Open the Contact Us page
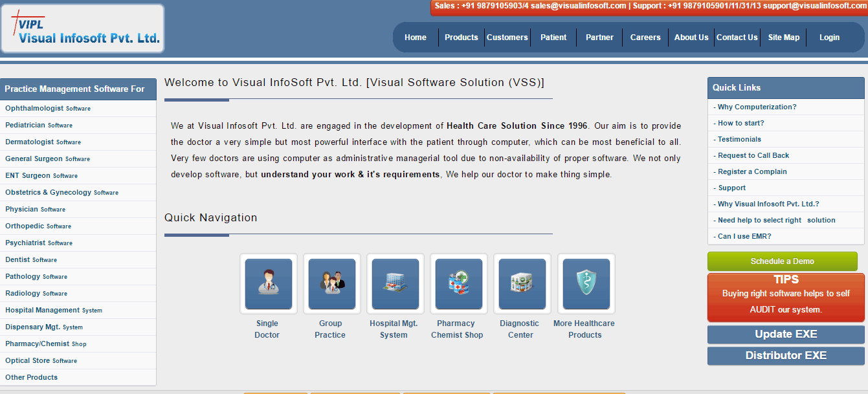This screenshot has height=394, width=868. point(737,38)
